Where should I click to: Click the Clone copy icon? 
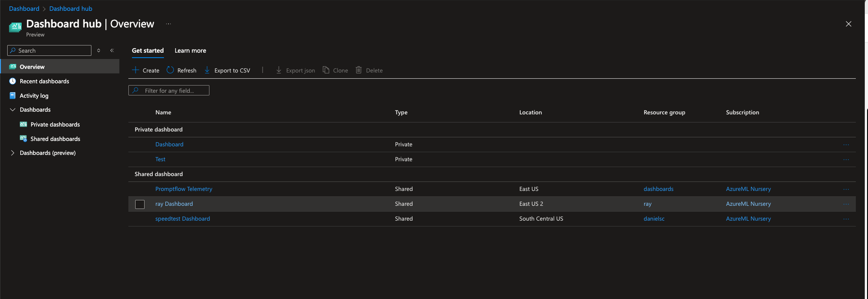pyautogui.click(x=326, y=70)
